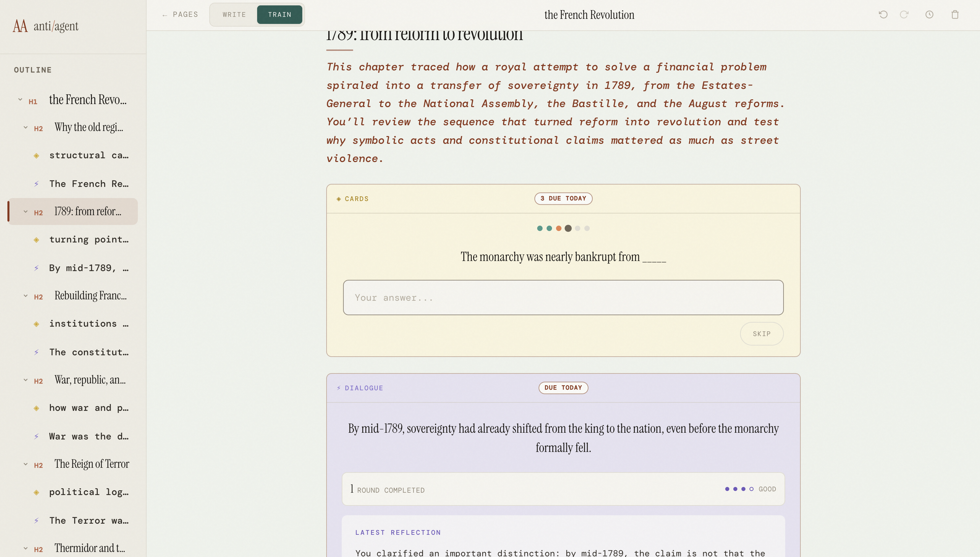Open 'The Reign of Terror' outline heading

[92, 464]
